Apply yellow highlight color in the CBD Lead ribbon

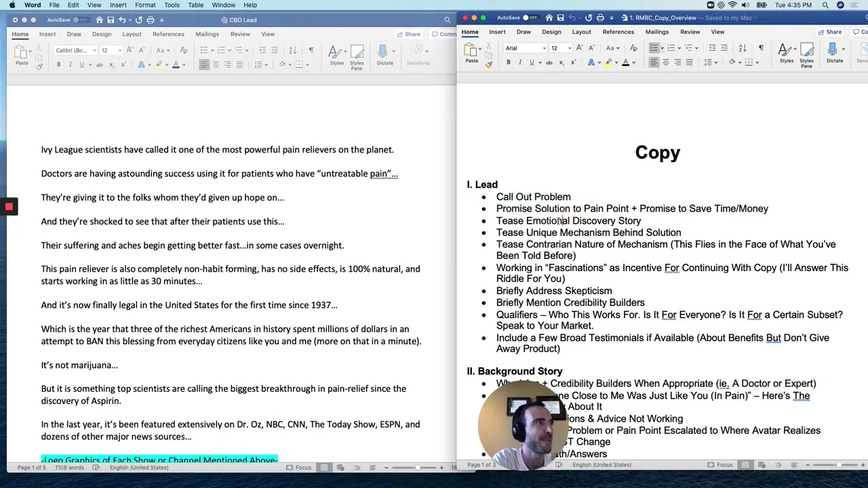159,64
